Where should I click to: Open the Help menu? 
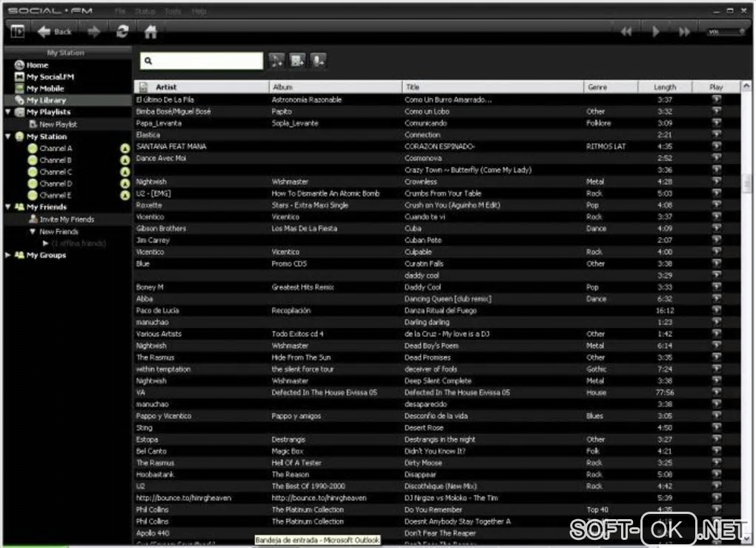tap(199, 11)
